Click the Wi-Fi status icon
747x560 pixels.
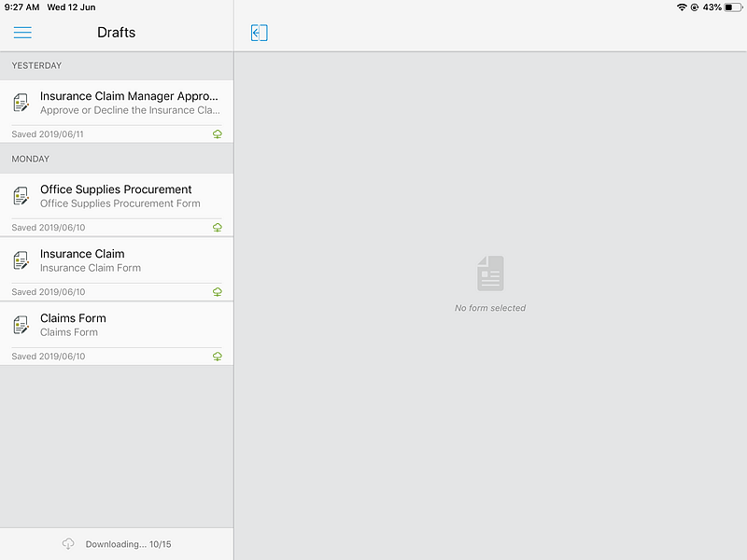(682, 7)
